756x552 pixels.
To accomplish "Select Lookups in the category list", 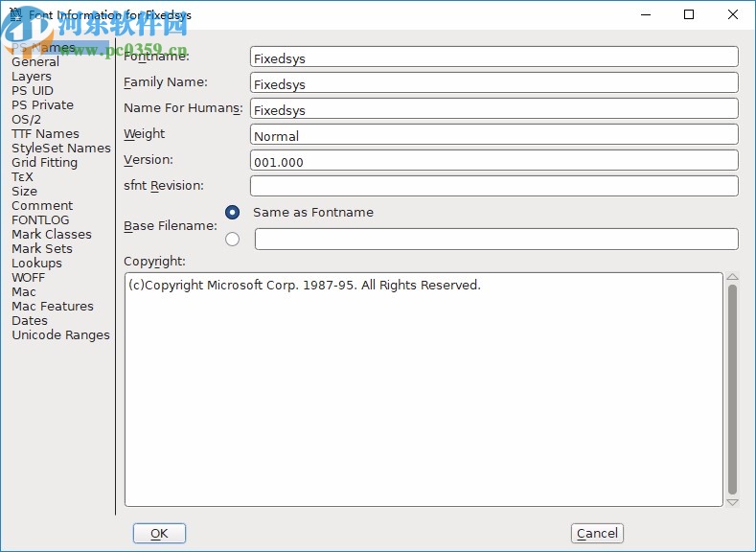I will (36, 264).
